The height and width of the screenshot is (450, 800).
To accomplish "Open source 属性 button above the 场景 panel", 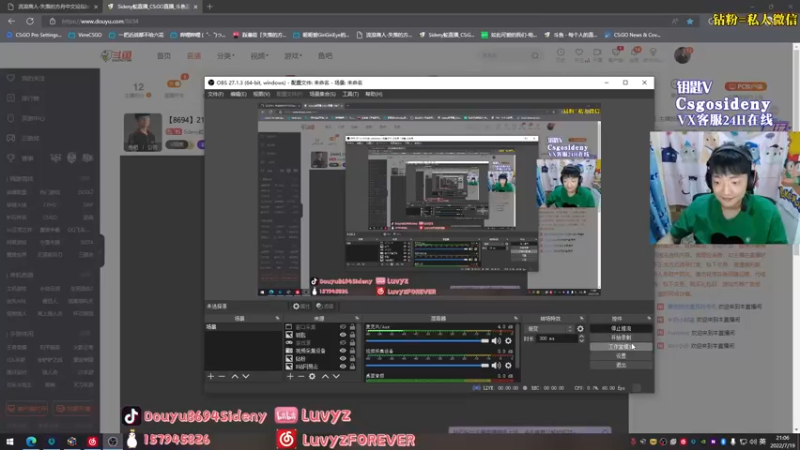I will (301, 306).
